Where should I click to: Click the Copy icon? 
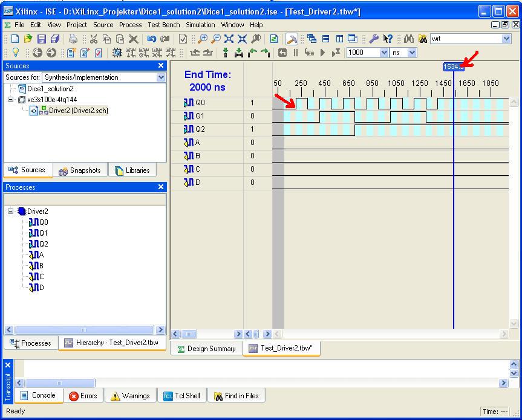(107, 39)
